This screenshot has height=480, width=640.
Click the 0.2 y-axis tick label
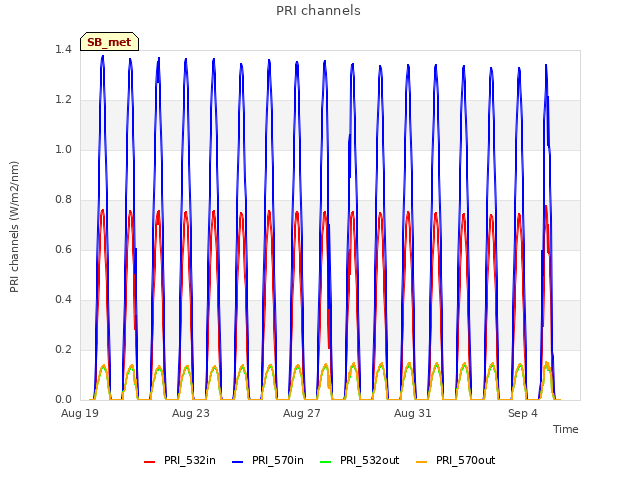coord(63,349)
